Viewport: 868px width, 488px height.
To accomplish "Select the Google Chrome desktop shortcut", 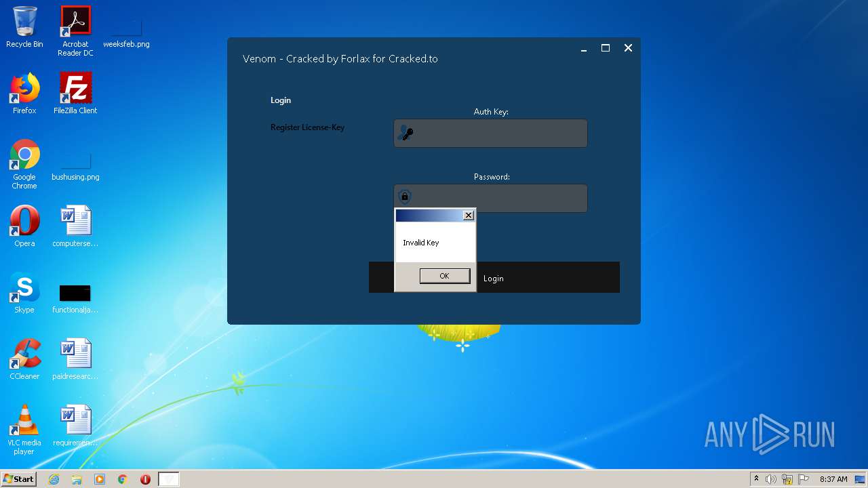I will (24, 164).
